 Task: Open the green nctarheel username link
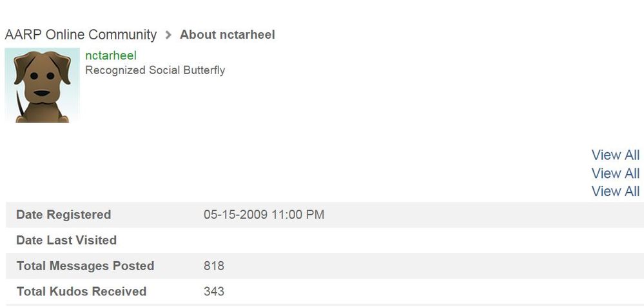click(x=111, y=56)
